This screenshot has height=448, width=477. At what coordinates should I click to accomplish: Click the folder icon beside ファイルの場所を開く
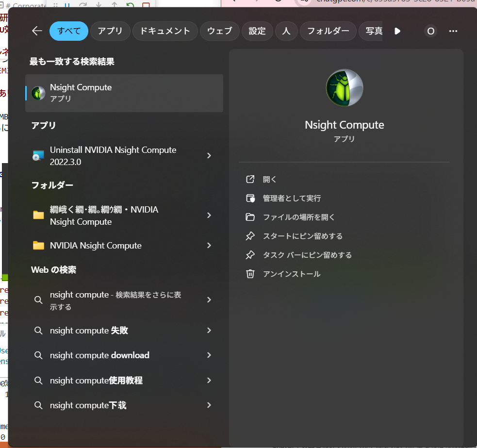(250, 217)
